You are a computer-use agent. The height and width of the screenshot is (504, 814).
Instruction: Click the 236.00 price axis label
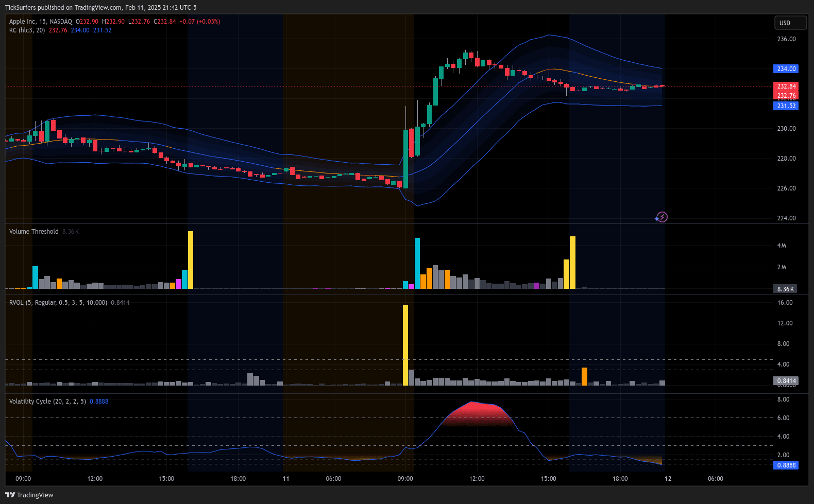coord(786,39)
